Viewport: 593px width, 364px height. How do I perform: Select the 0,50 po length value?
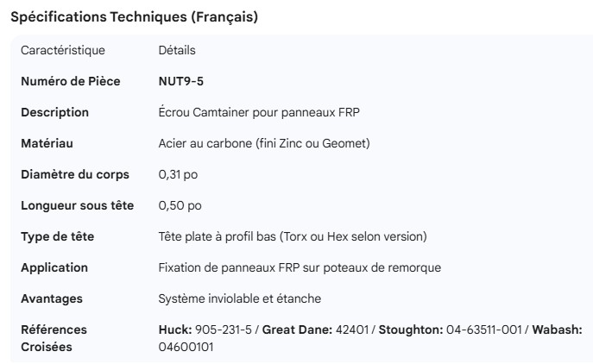click(x=180, y=206)
